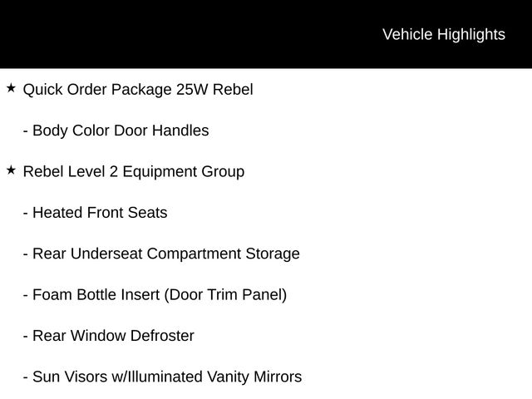532x399 pixels.
Task: Click the 25W code in the package line
Action: click(192, 89)
